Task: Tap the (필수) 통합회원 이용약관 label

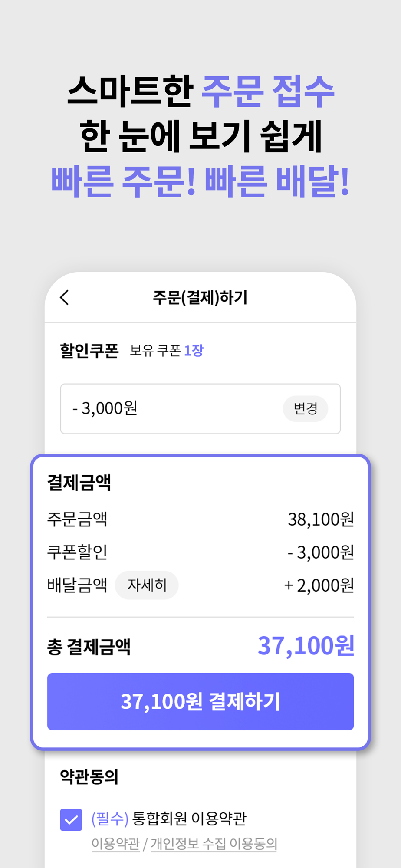Action: click(x=169, y=819)
